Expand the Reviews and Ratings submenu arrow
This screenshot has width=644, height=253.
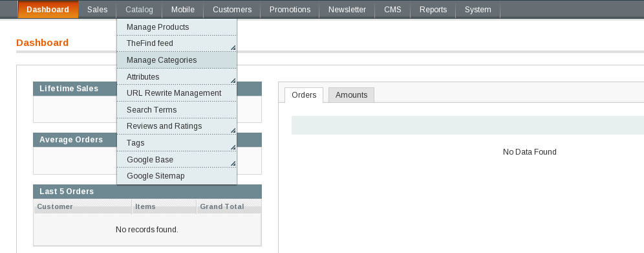click(x=233, y=131)
